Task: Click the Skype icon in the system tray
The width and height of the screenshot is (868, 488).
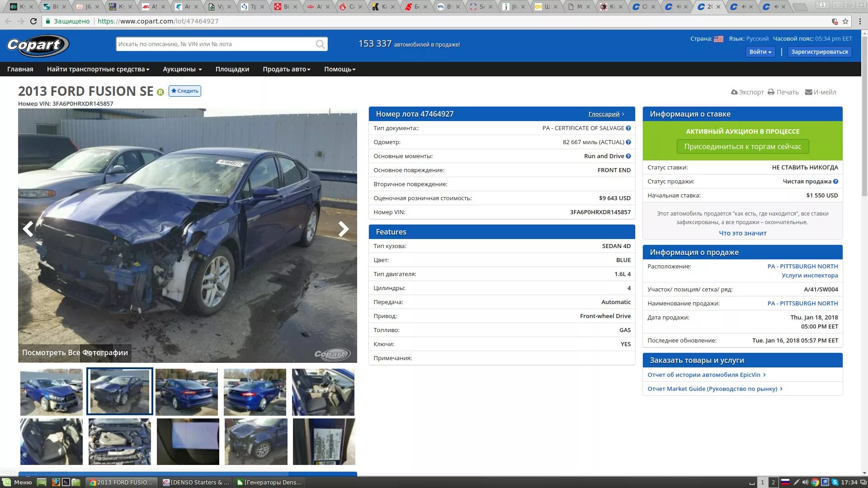Action: click(x=835, y=483)
